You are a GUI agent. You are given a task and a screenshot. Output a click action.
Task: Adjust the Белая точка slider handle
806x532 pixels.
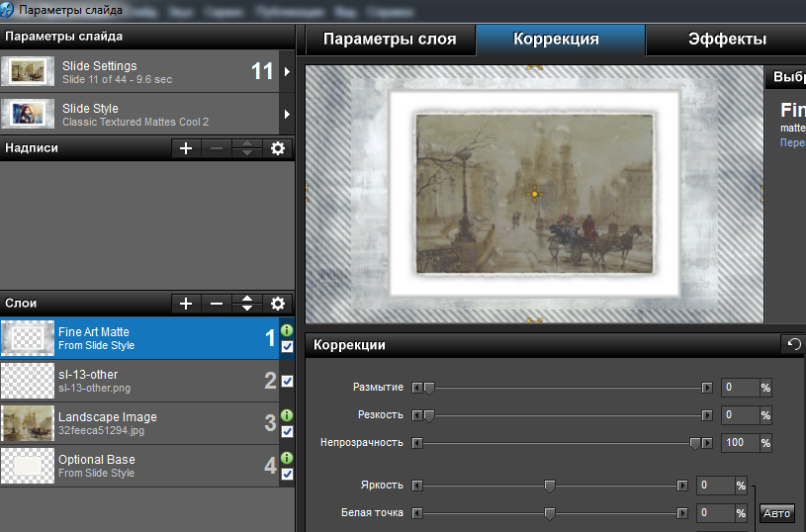pyautogui.click(x=550, y=514)
